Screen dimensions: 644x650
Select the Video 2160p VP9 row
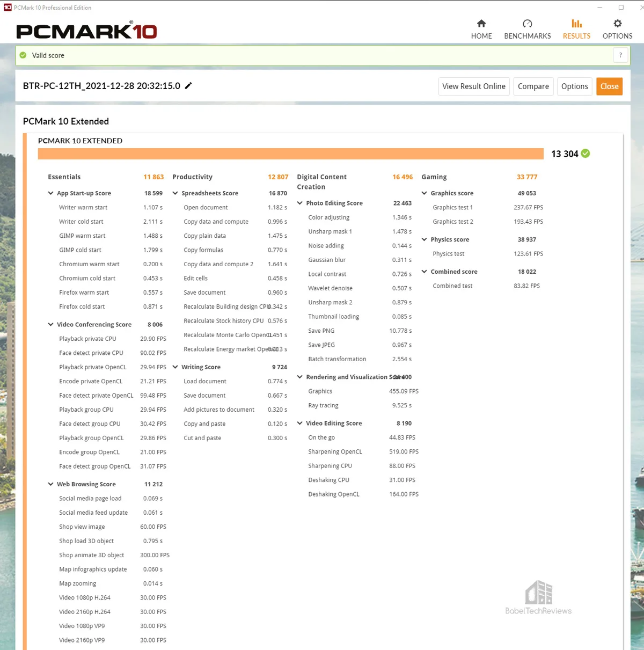point(112,640)
